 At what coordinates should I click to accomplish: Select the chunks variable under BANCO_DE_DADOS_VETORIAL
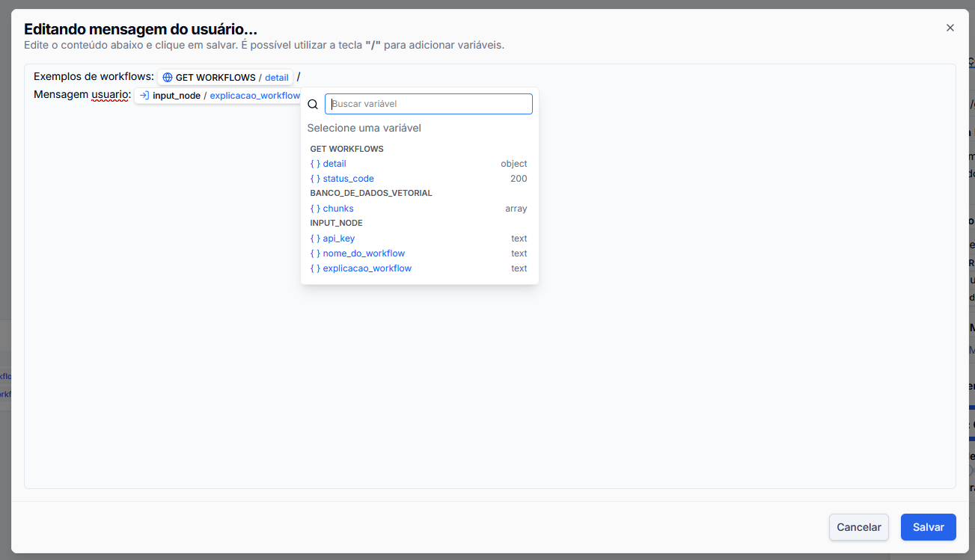[338, 208]
